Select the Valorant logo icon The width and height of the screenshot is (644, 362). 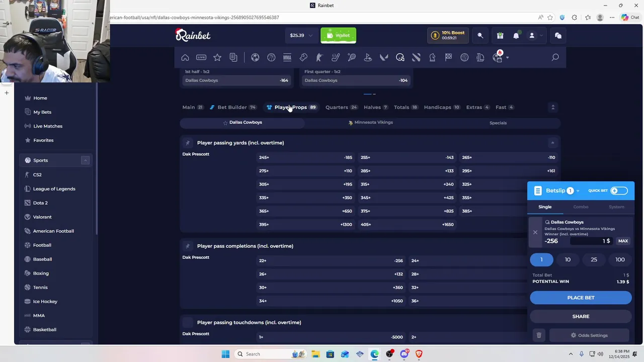tap(384, 57)
